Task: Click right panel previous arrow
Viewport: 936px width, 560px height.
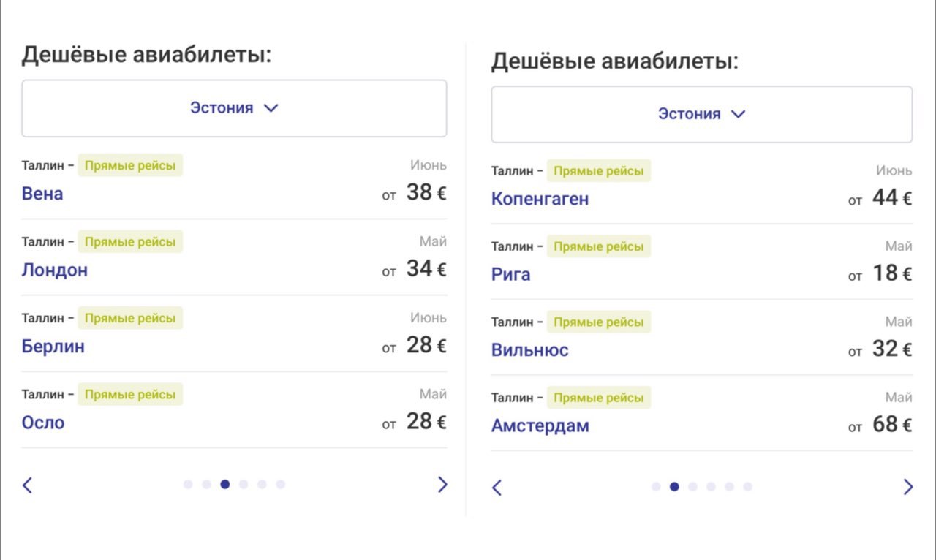Action: pyautogui.click(x=497, y=488)
